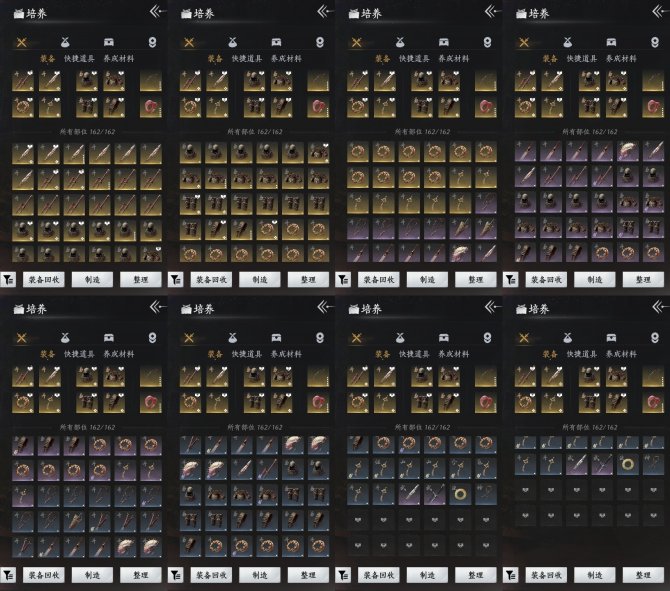Open filter icon in bottom row fourth panel

pos(511,575)
